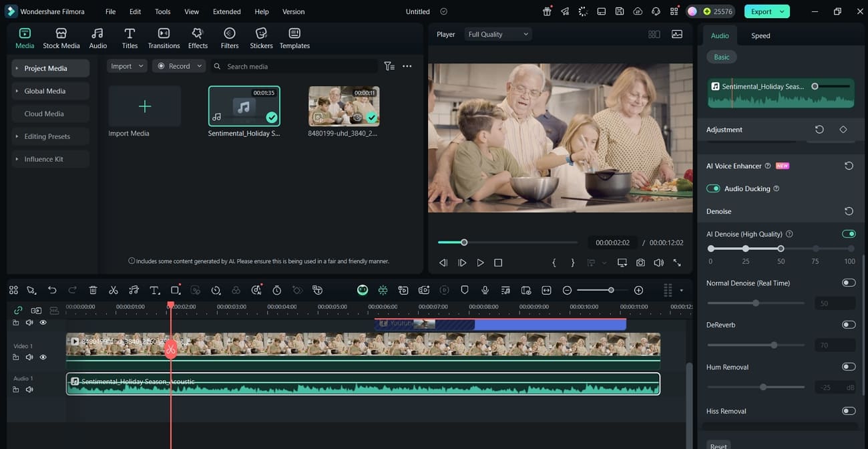Viewport: 868px width, 449px height.
Task: Enable Normal Denoise (Real Time) switch
Action: [x=849, y=283]
